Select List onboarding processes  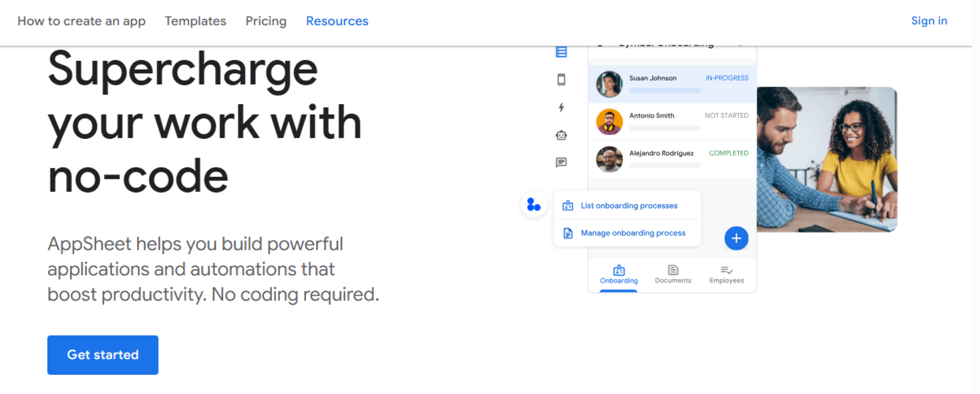coord(628,206)
